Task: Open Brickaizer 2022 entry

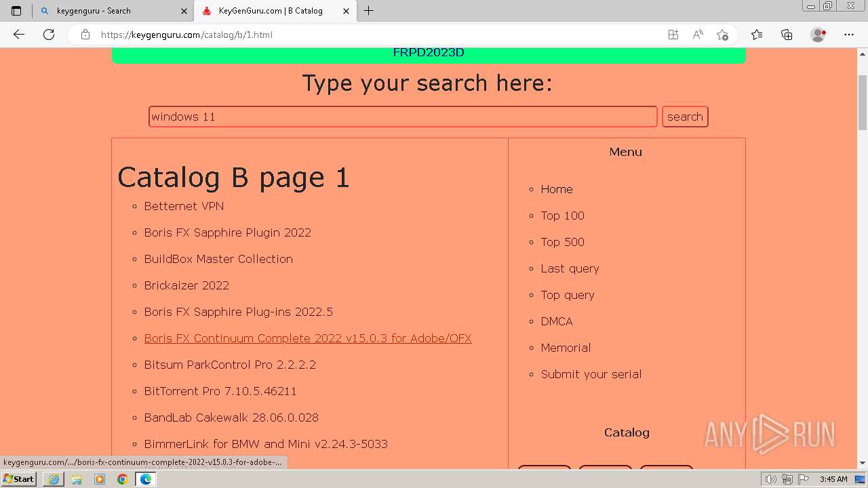Action: [186, 285]
